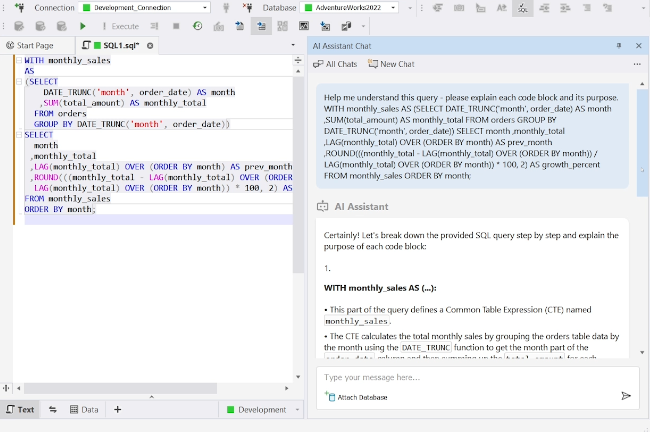Image resolution: width=653 pixels, height=432 pixels.
Task: Click the swap views arrows icon
Action: pyautogui.click(x=52, y=410)
